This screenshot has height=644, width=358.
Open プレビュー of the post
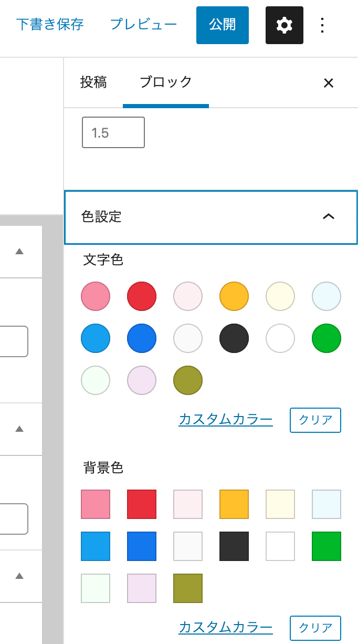click(143, 25)
